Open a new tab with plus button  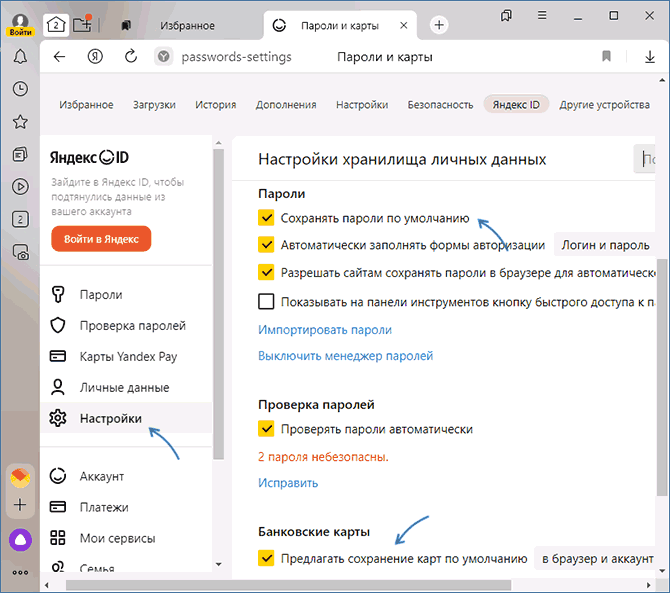(439, 25)
